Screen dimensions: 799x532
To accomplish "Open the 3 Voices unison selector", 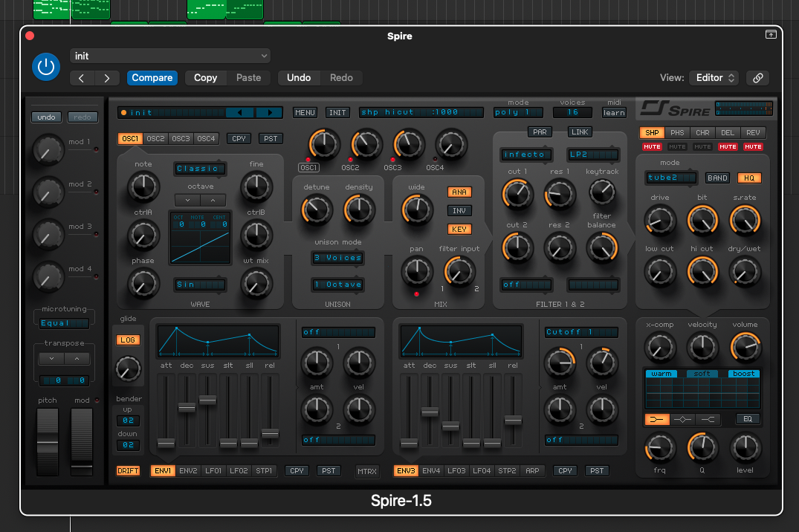I will (338, 258).
